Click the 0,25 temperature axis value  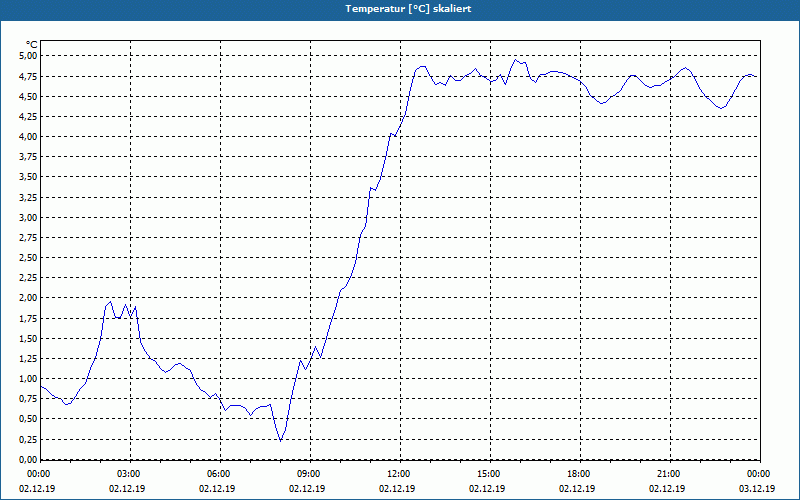click(x=28, y=439)
